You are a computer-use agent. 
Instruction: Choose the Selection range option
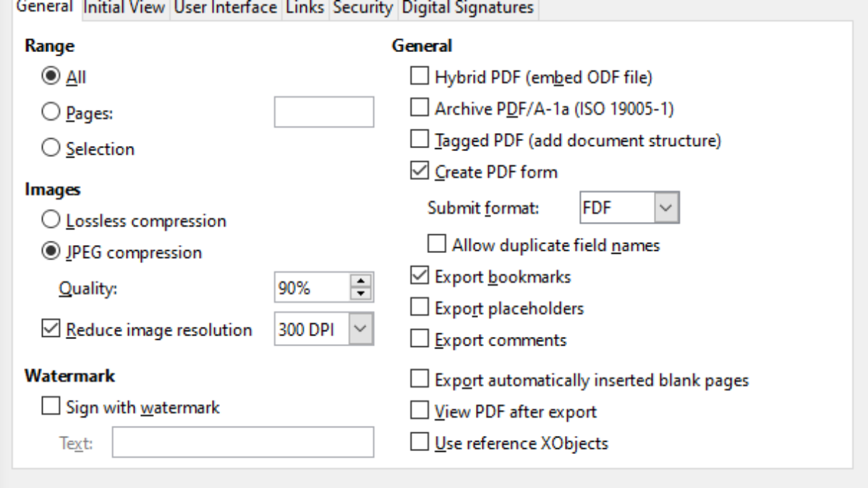tap(51, 148)
